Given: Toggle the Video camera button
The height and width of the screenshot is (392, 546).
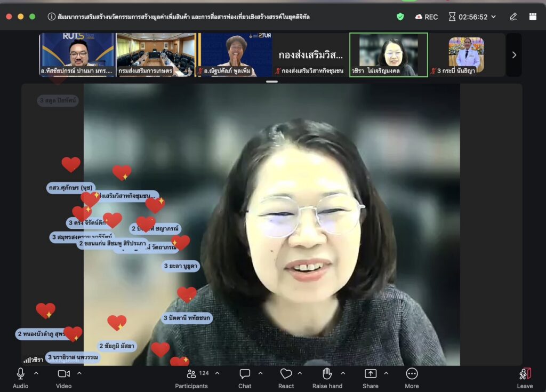Looking at the screenshot, I should coord(64,374).
